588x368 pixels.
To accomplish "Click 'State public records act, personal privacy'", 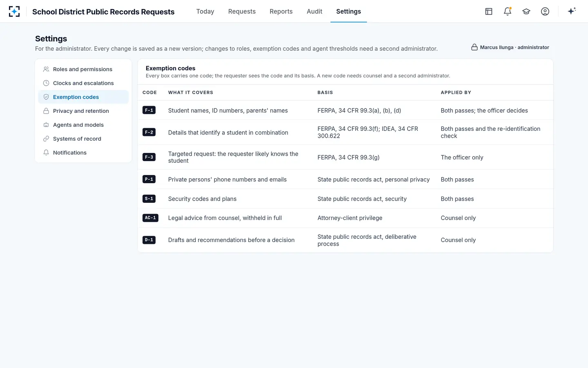I will (x=374, y=180).
